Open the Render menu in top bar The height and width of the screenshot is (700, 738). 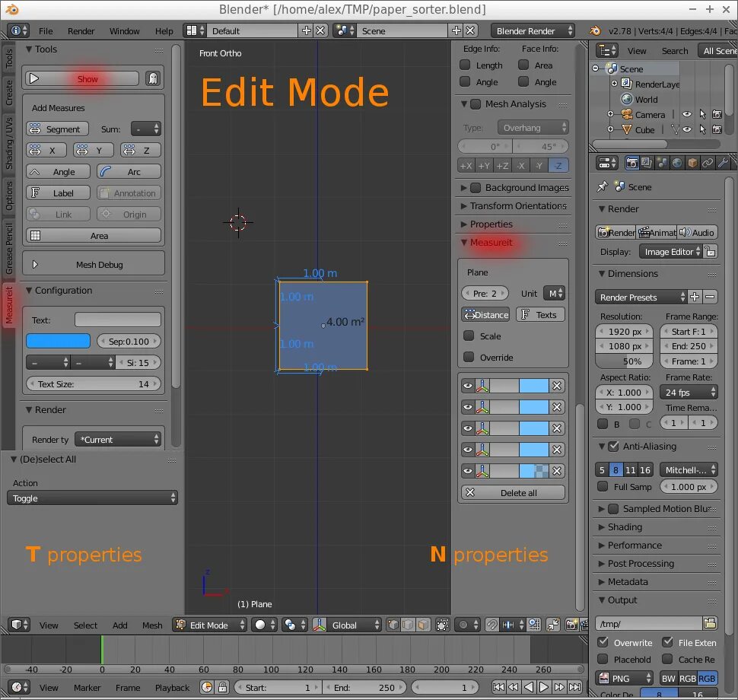(x=81, y=31)
